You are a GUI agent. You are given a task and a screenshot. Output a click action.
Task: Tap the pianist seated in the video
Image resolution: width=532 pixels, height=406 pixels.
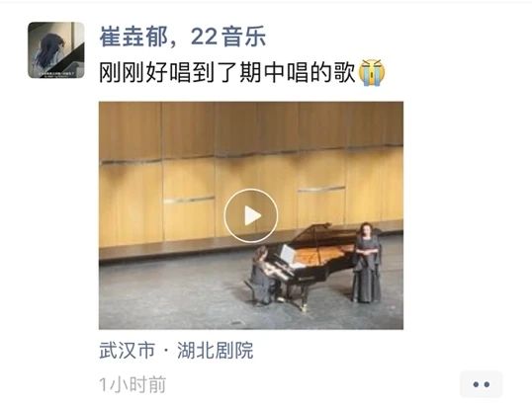(262, 275)
